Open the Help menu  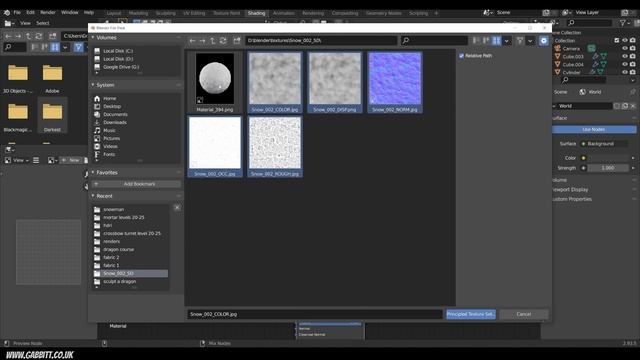click(x=89, y=13)
